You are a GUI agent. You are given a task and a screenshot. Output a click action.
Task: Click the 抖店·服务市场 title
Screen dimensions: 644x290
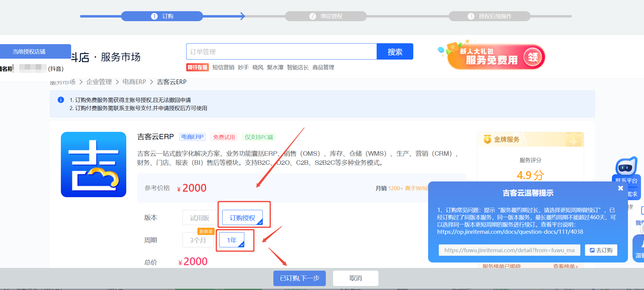click(x=106, y=57)
